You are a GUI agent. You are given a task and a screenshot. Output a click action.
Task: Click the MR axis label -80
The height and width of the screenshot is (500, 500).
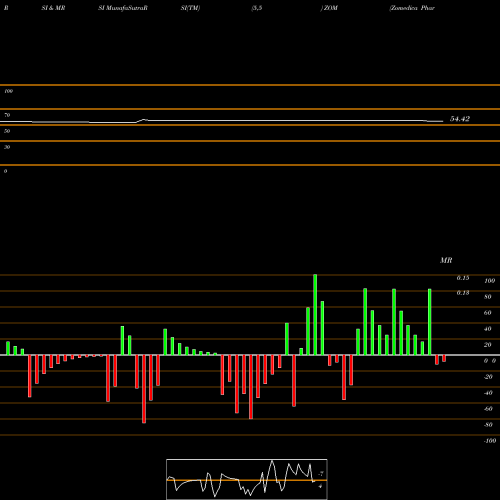click(488, 425)
